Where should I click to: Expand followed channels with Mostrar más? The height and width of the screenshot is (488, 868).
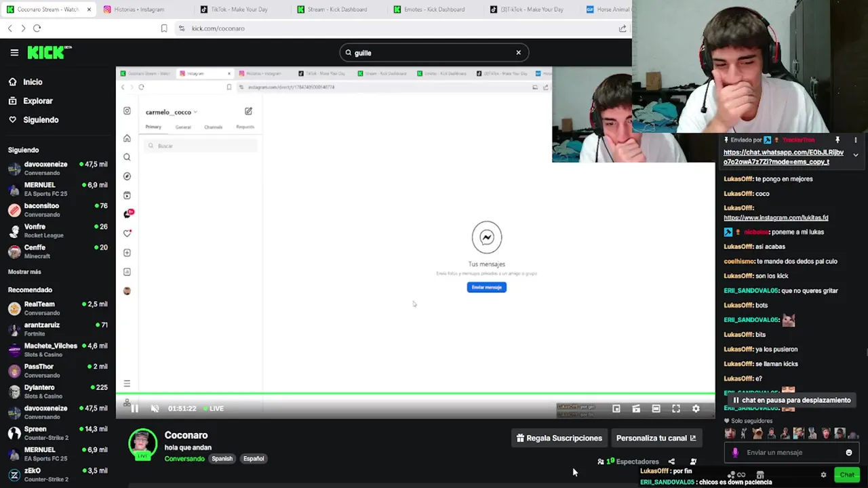tap(24, 272)
